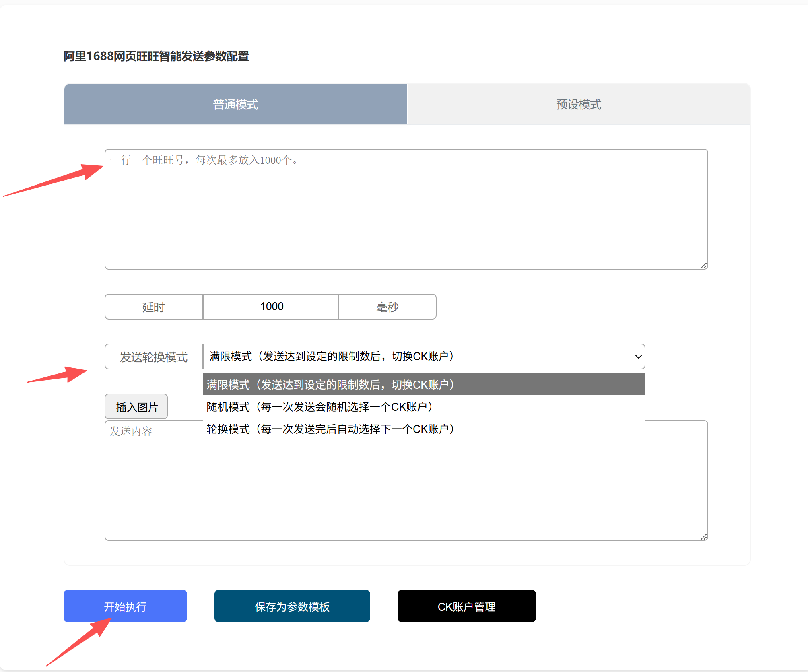The image size is (808, 672).
Task: Grab resize handle of 发送内容 text area
Action: [x=704, y=537]
